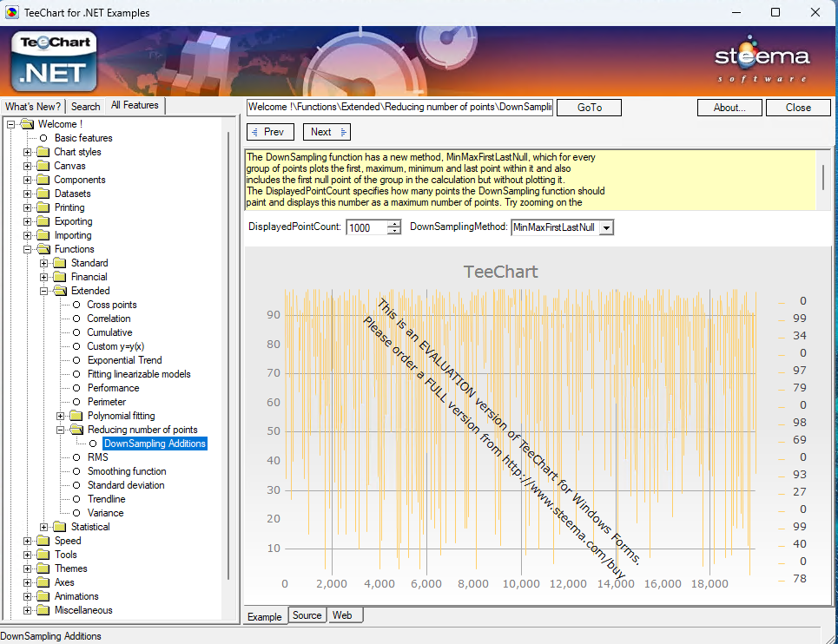The width and height of the screenshot is (838, 644).
Task: Select Basic features tree item
Action: click(83, 138)
